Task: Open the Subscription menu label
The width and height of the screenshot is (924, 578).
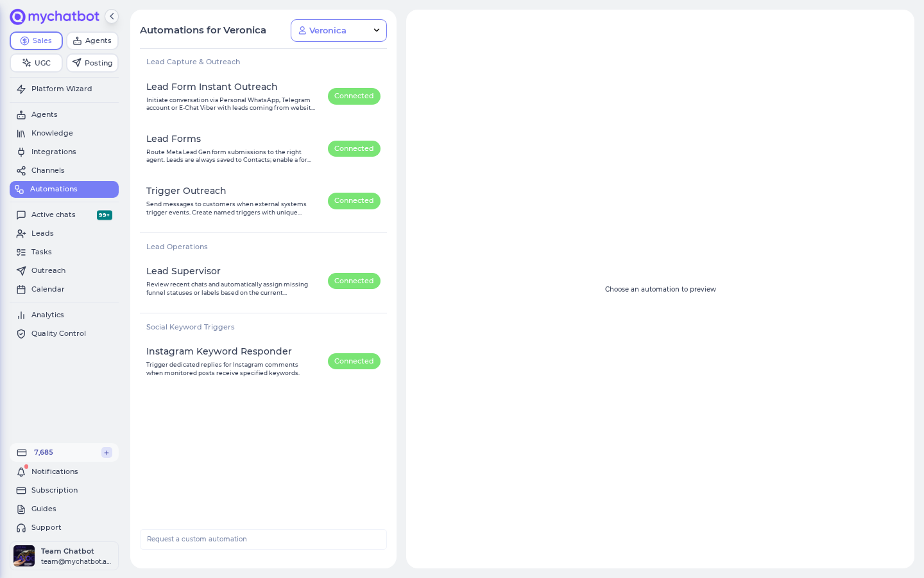Action: pos(55,491)
